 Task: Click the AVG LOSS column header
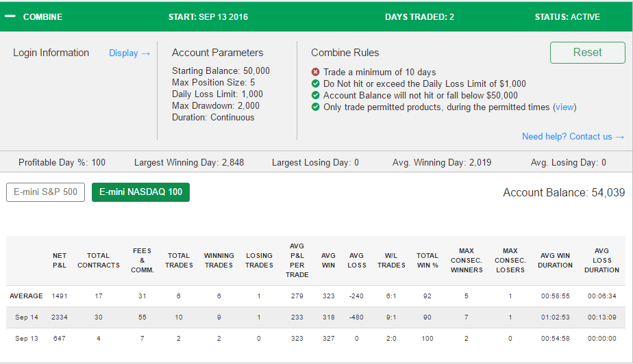[356, 261]
